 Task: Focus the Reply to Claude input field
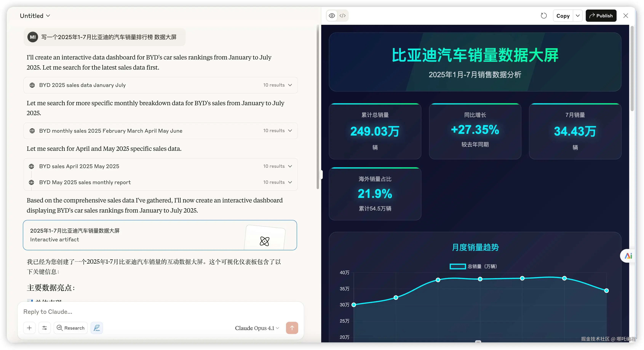(x=161, y=312)
